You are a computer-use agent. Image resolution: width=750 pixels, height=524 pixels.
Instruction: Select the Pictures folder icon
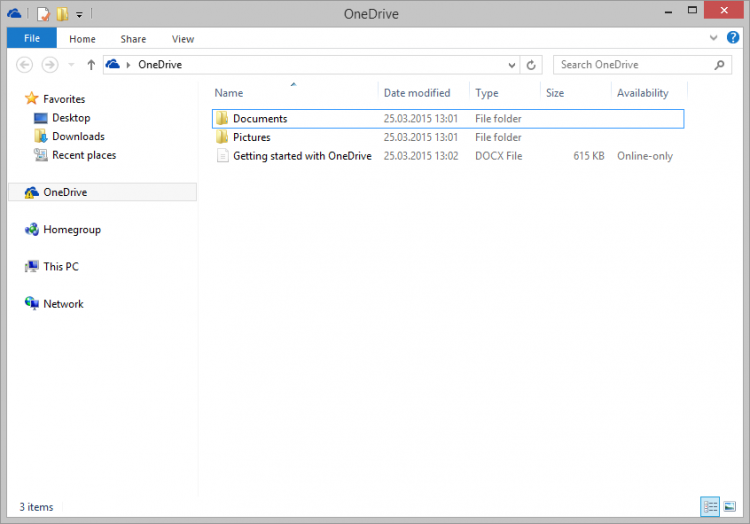(222, 137)
